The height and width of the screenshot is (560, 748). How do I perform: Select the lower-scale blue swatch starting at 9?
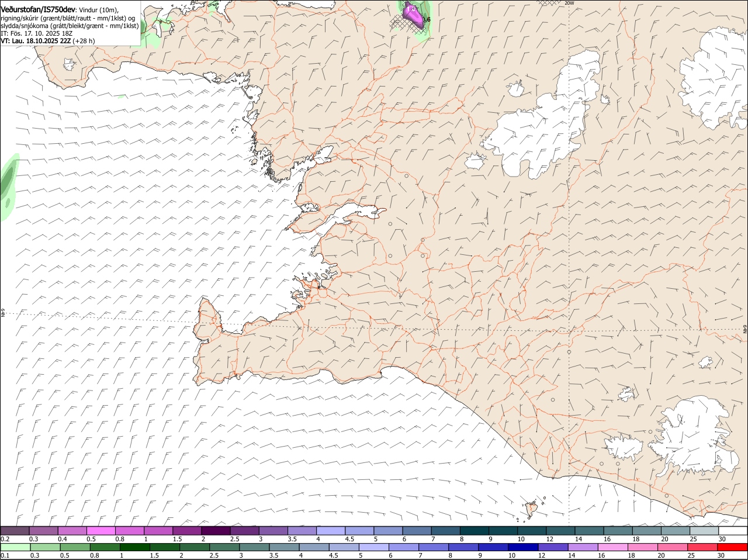(x=493, y=547)
